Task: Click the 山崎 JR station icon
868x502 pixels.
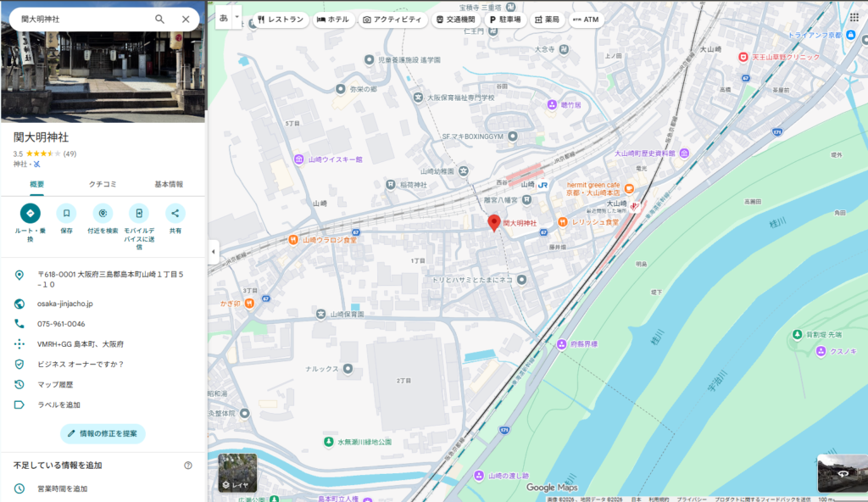Action: (542, 185)
